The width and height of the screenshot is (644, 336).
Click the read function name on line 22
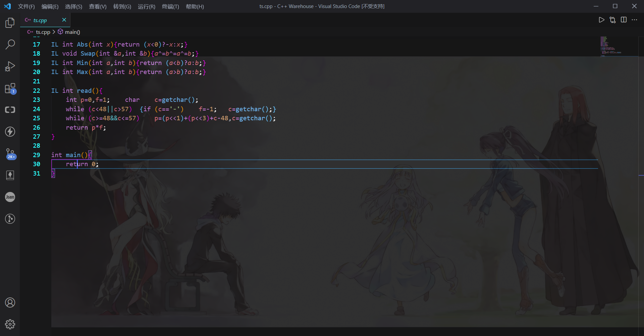pos(84,91)
